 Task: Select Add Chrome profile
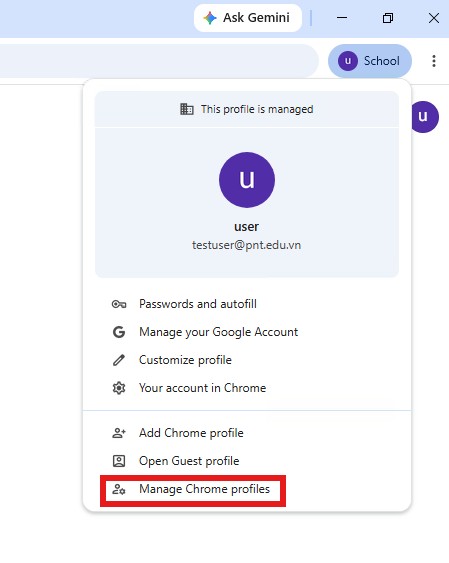247,433
